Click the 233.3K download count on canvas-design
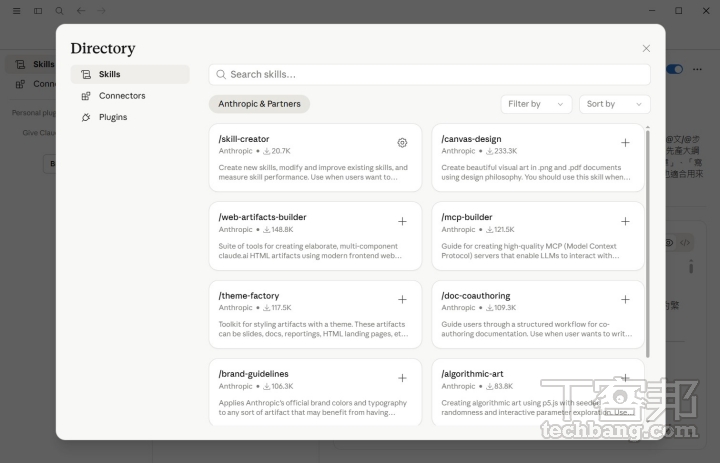The width and height of the screenshot is (720, 463). coord(502,151)
